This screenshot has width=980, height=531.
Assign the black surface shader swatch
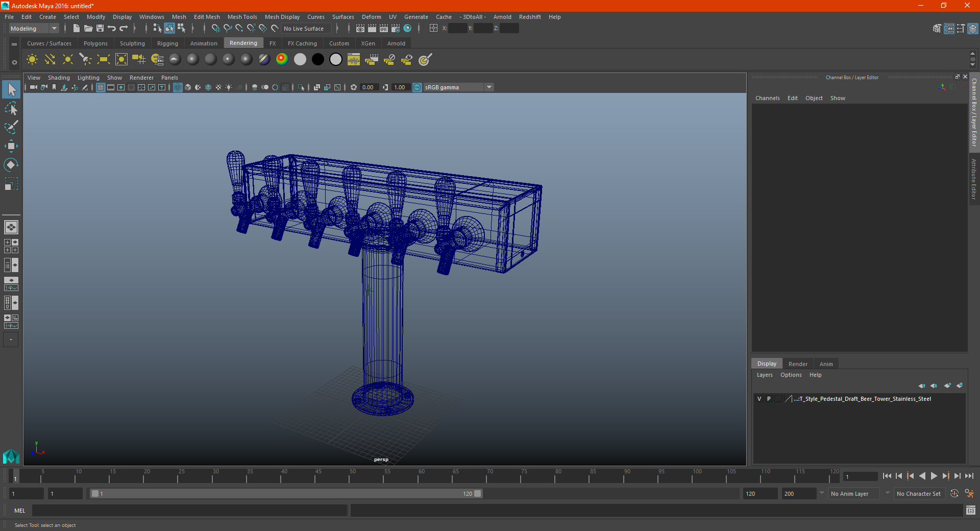click(x=317, y=60)
